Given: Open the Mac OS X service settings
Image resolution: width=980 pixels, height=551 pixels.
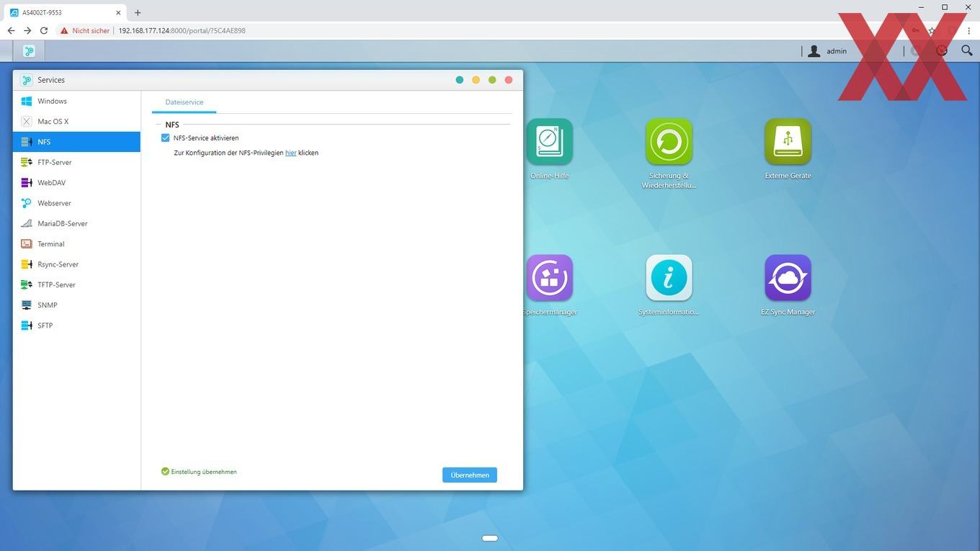Looking at the screenshot, I should click(x=76, y=122).
